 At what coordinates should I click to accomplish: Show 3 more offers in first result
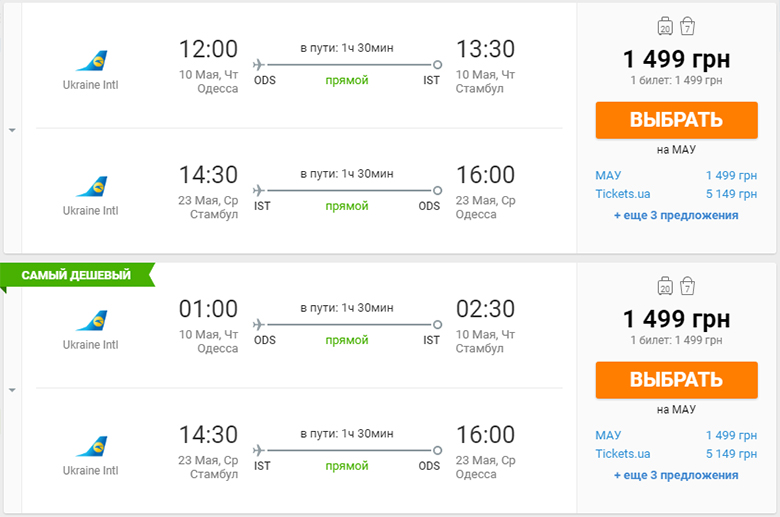point(676,215)
